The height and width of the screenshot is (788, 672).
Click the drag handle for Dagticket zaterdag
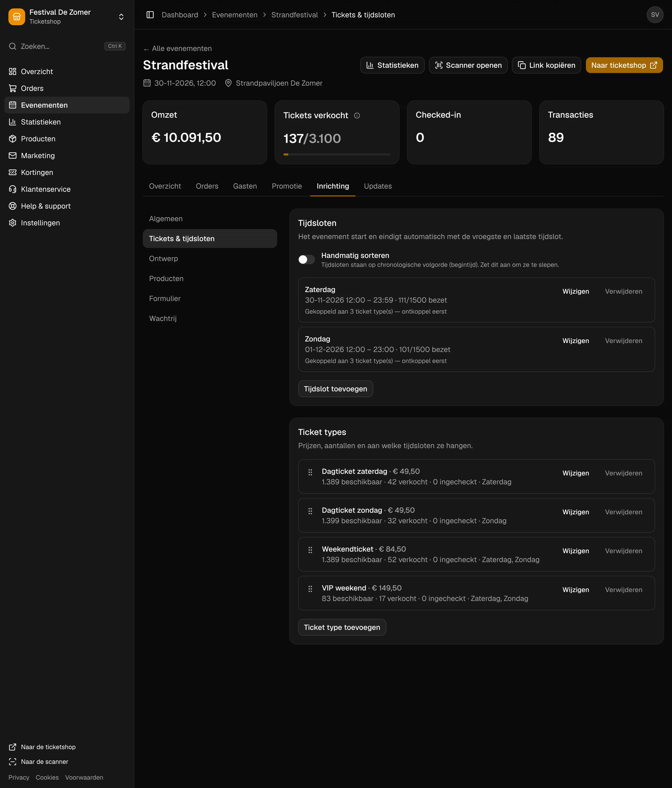coord(310,472)
